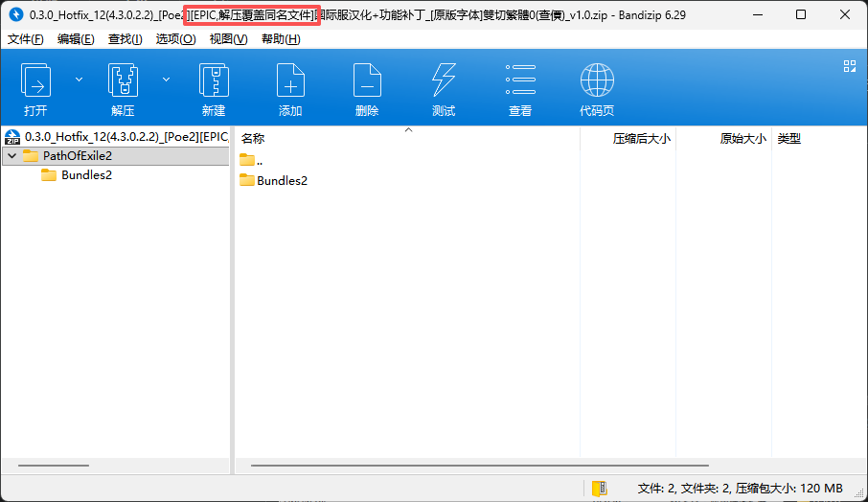This screenshot has height=502, width=868.
Task: Open the 帮助(H) menu
Action: (x=282, y=39)
